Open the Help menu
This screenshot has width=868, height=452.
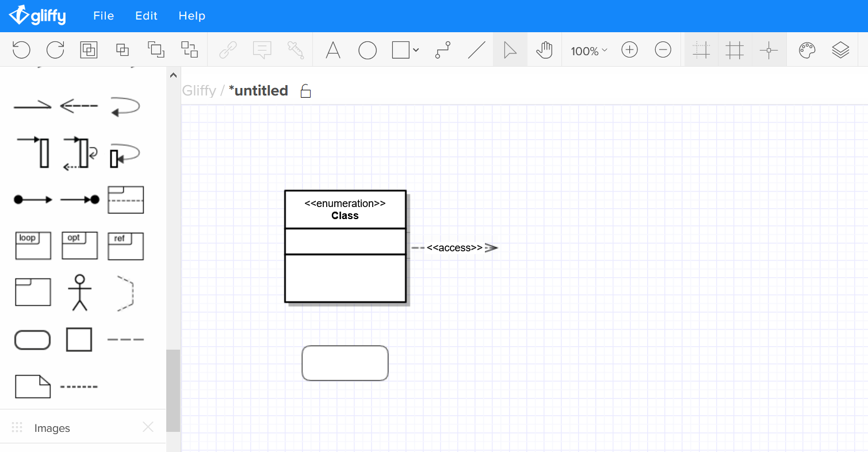192,16
